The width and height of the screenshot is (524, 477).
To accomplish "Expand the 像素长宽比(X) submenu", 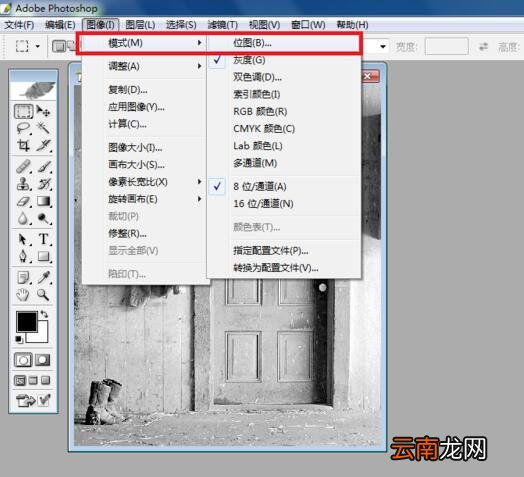I will click(144, 182).
